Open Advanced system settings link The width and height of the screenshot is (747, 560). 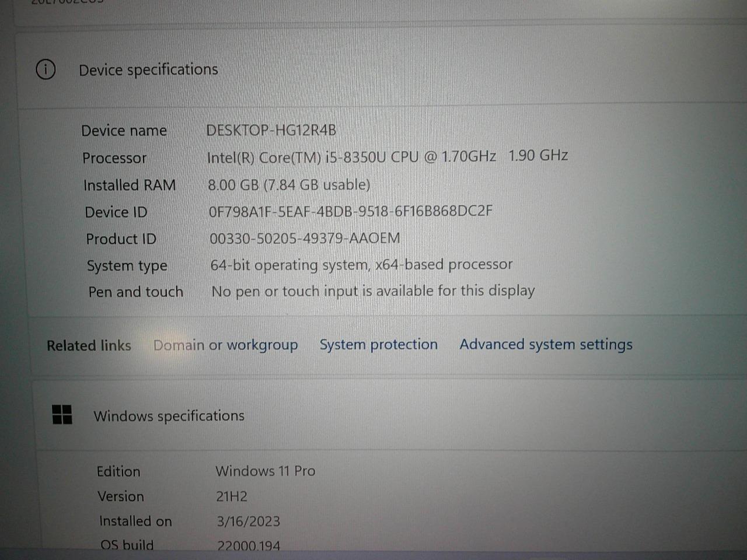546,344
